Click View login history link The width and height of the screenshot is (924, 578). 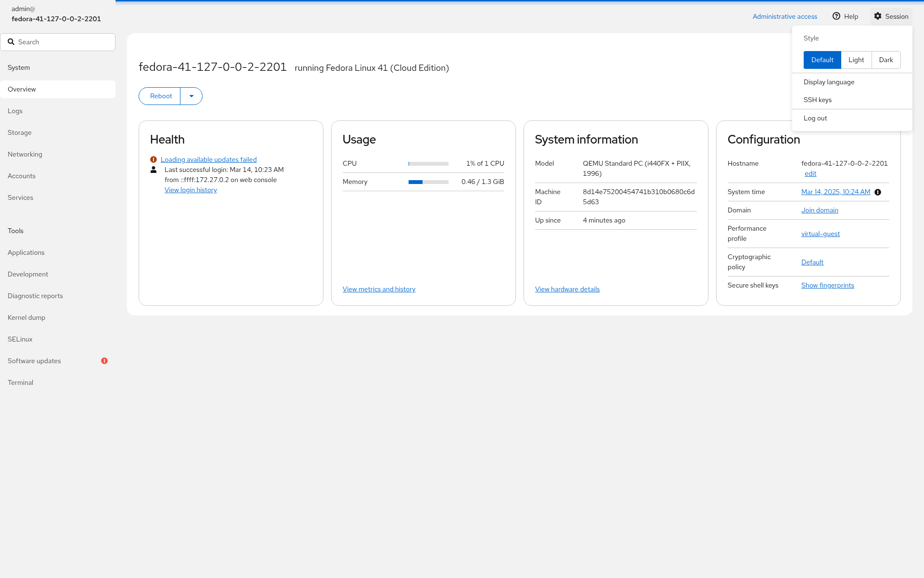pos(191,190)
